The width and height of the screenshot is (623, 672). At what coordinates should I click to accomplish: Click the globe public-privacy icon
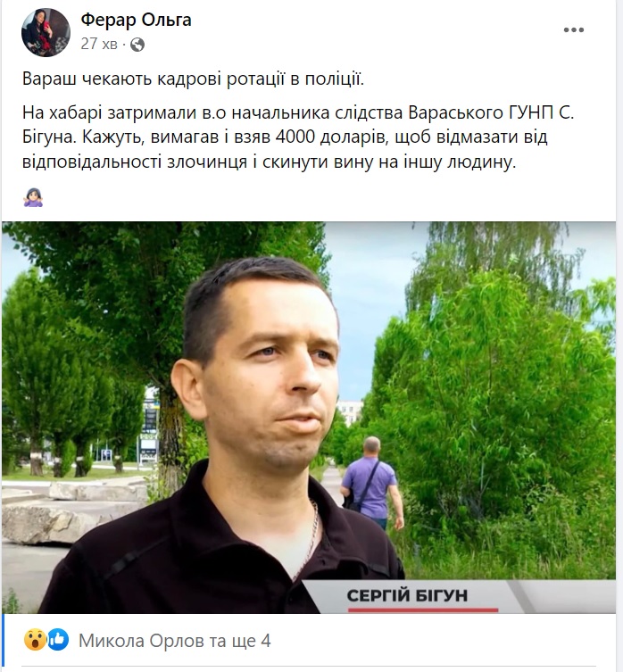coord(137,45)
